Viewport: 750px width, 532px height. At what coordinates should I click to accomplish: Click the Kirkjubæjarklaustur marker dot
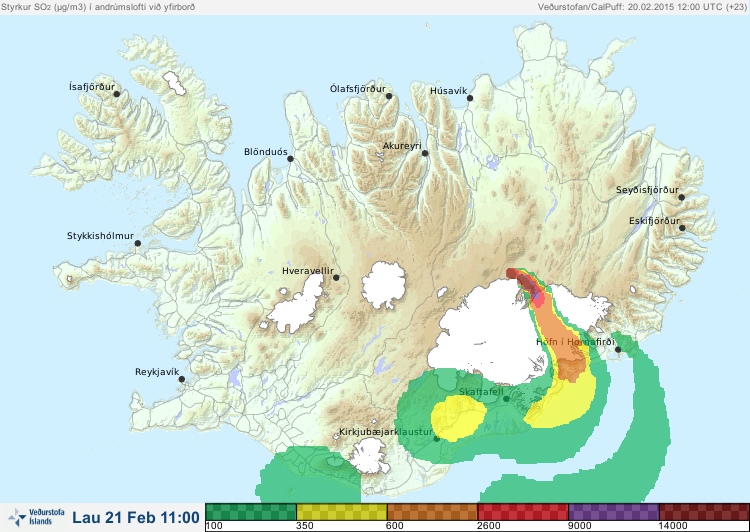coord(436,438)
